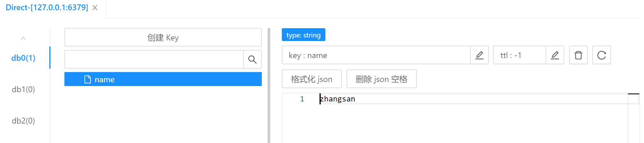The image size is (644, 143).
Task: Switch to the db0(1) database
Action: pyautogui.click(x=23, y=58)
